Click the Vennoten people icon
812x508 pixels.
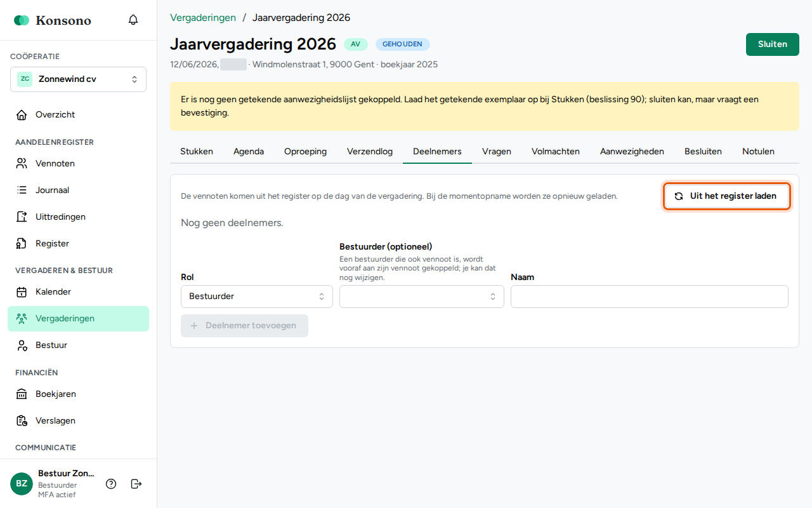(x=22, y=164)
